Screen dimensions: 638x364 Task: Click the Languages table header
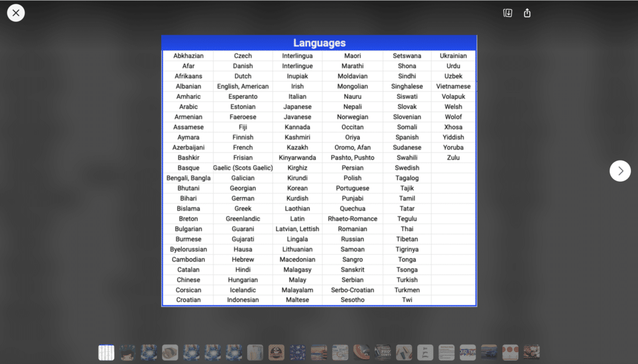tap(318, 42)
